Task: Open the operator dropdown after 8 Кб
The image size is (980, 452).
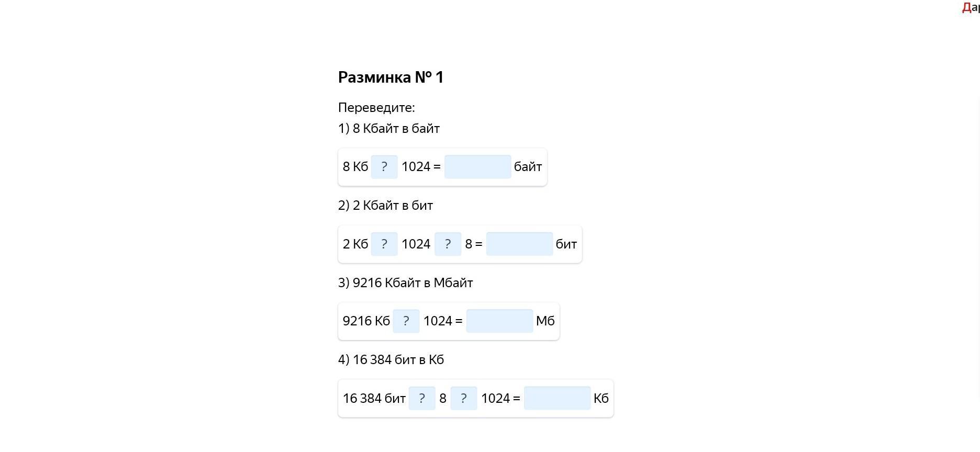Action: click(x=384, y=167)
